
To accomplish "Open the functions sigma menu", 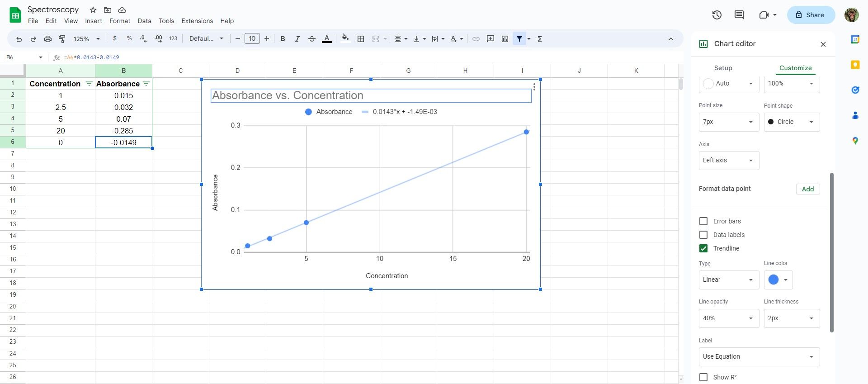I will coord(540,39).
